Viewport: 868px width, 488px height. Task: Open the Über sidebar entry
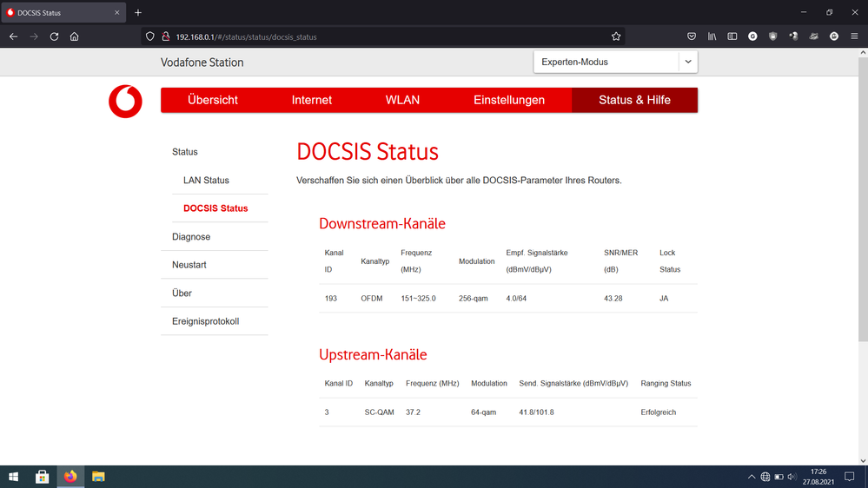point(182,293)
